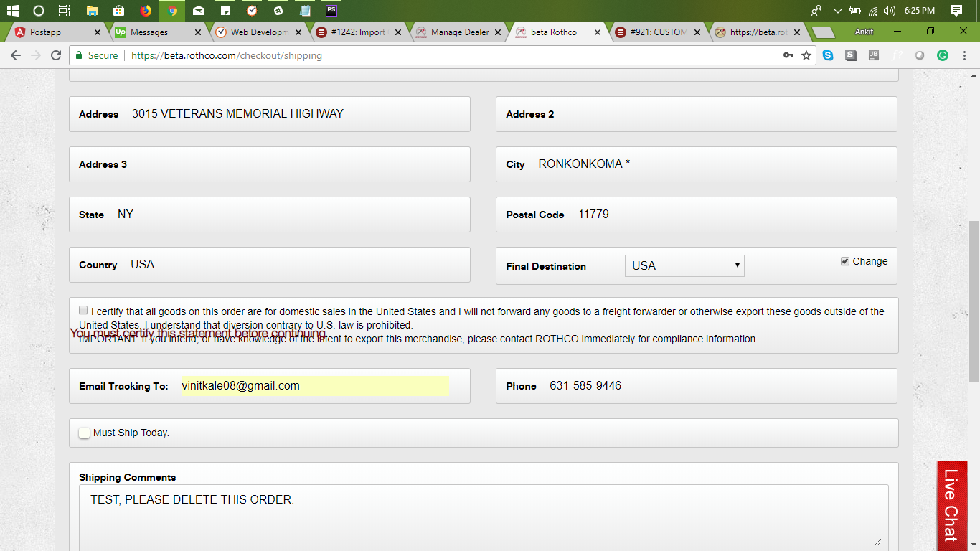Uncheck the Change final destination checkbox
Viewport: 980px width, 551px height.
[845, 261]
